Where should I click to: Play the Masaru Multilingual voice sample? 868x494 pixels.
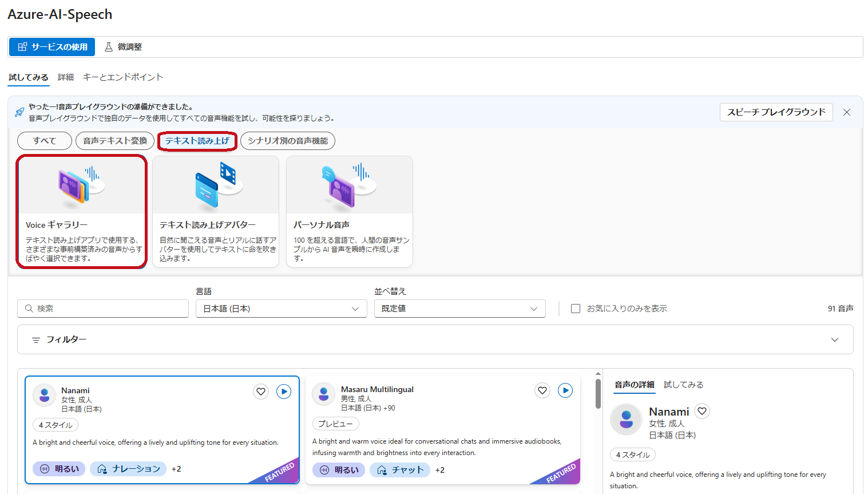[x=565, y=390]
